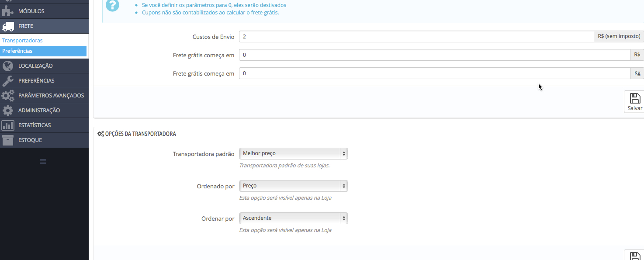
Task: Click the blue help question mark icon
Action: pos(112,5)
